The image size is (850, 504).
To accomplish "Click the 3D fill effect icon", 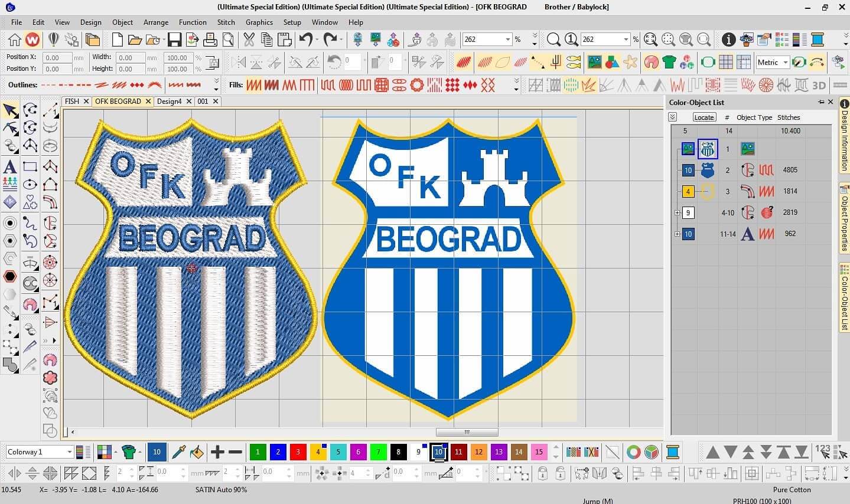I will click(x=819, y=85).
